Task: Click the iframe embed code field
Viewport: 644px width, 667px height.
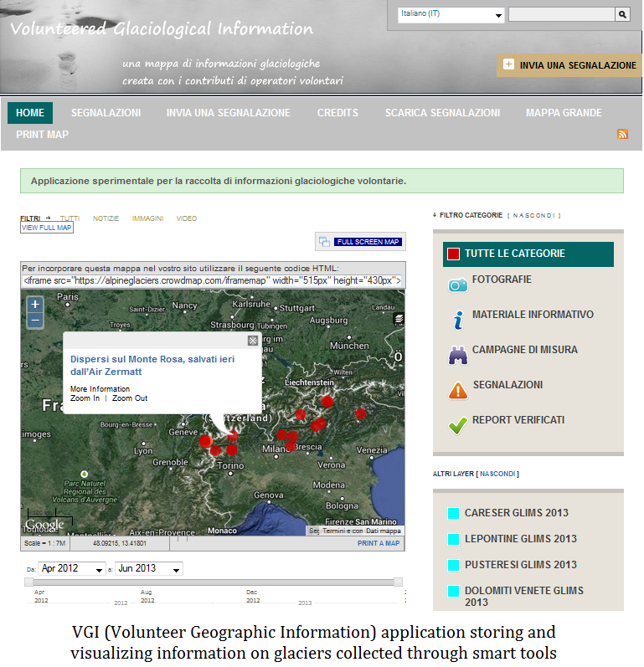Action: 213,280
